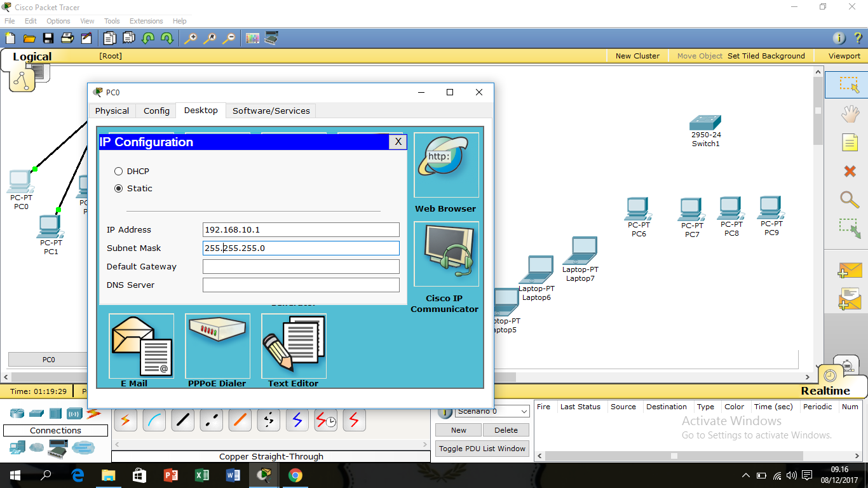Open the PPPoE Dialer app
This screenshot has width=868, height=488.
coord(217,346)
